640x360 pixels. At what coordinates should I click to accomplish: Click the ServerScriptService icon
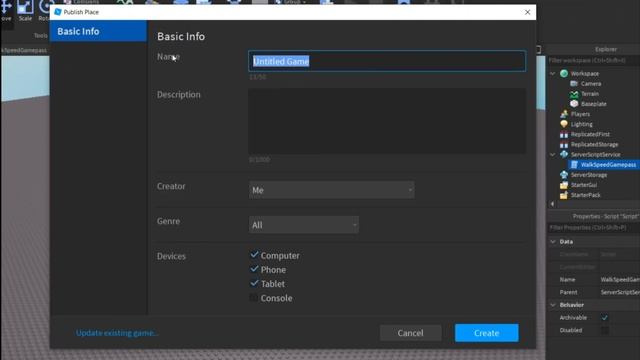click(x=564, y=154)
